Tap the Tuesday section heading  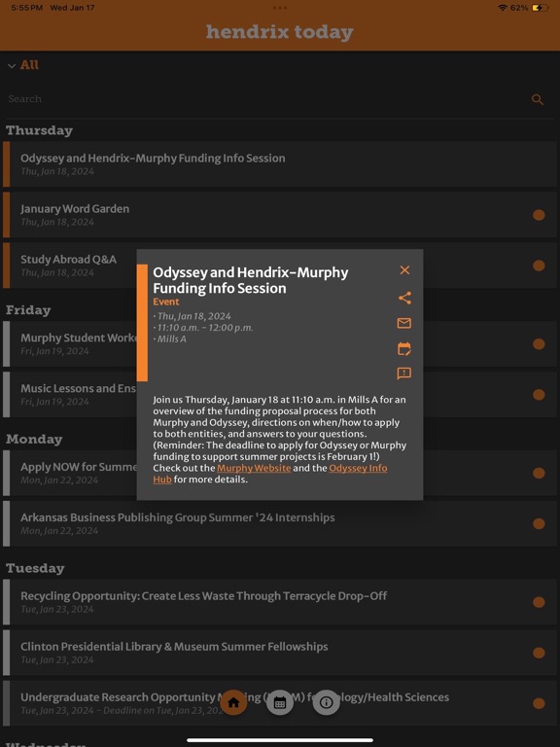35,568
